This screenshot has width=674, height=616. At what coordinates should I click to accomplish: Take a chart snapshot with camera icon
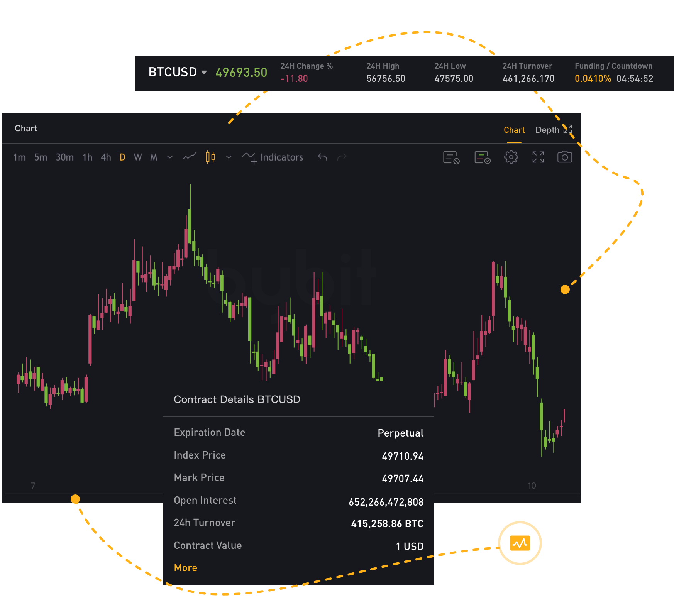pos(564,157)
